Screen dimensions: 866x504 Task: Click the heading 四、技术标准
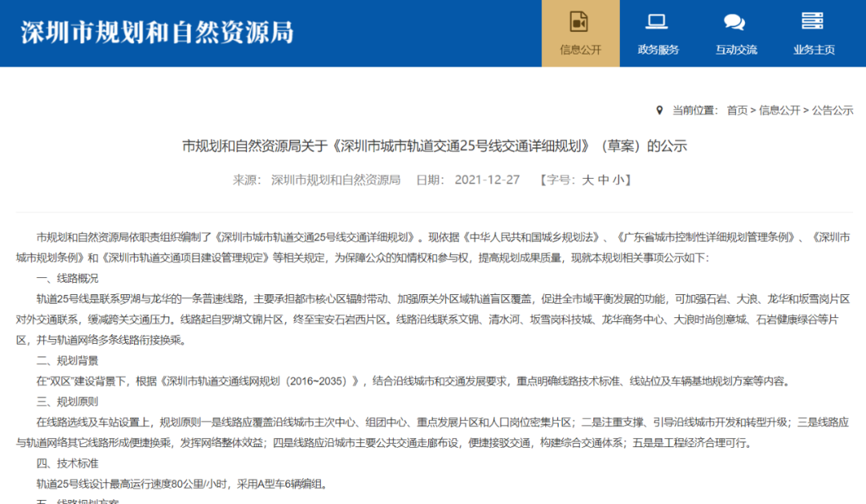67,463
